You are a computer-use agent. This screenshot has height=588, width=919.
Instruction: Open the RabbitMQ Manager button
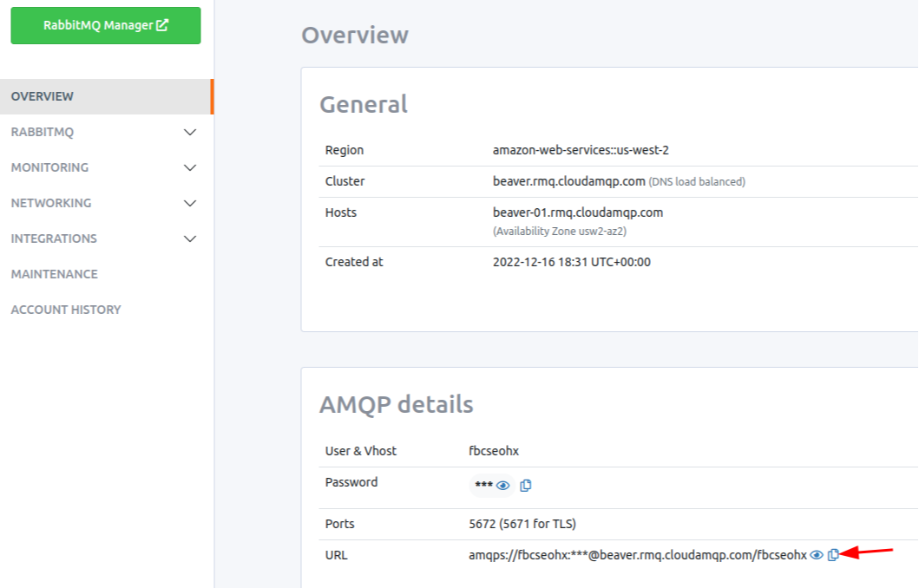(x=105, y=26)
